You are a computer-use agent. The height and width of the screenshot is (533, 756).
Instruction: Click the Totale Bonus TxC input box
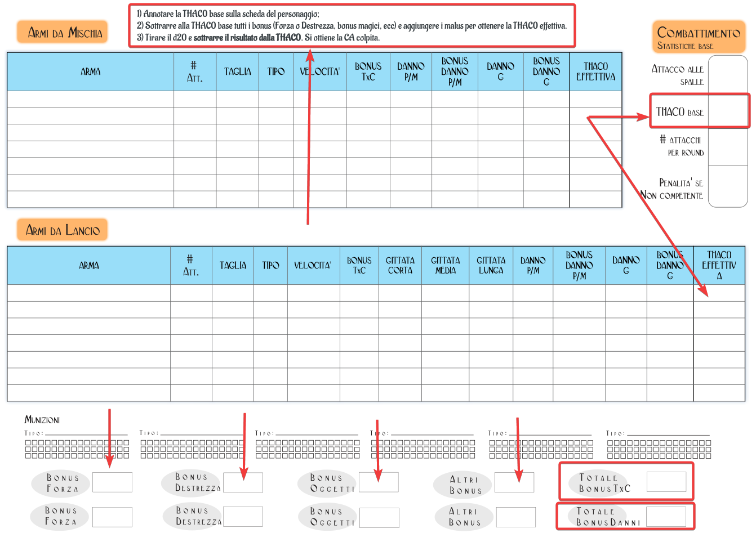pyautogui.click(x=666, y=482)
